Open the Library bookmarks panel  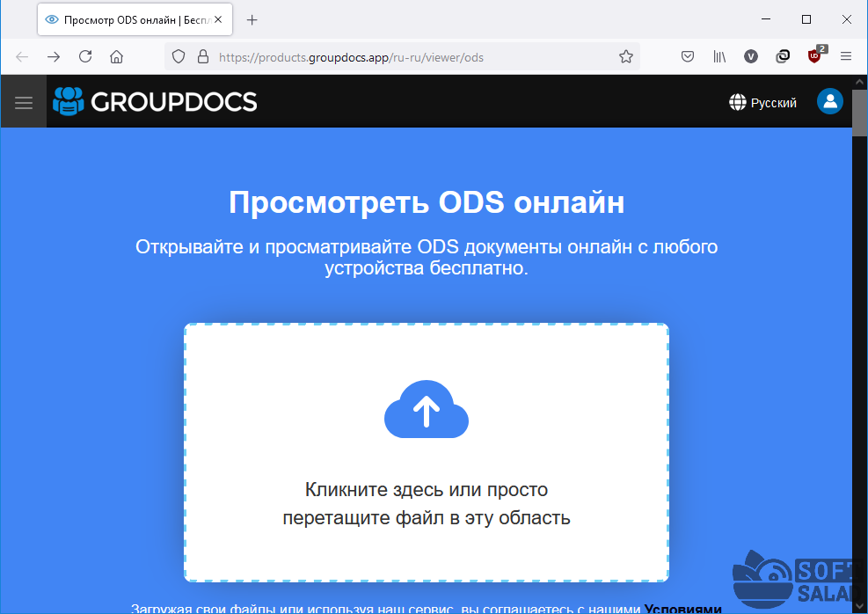click(719, 56)
